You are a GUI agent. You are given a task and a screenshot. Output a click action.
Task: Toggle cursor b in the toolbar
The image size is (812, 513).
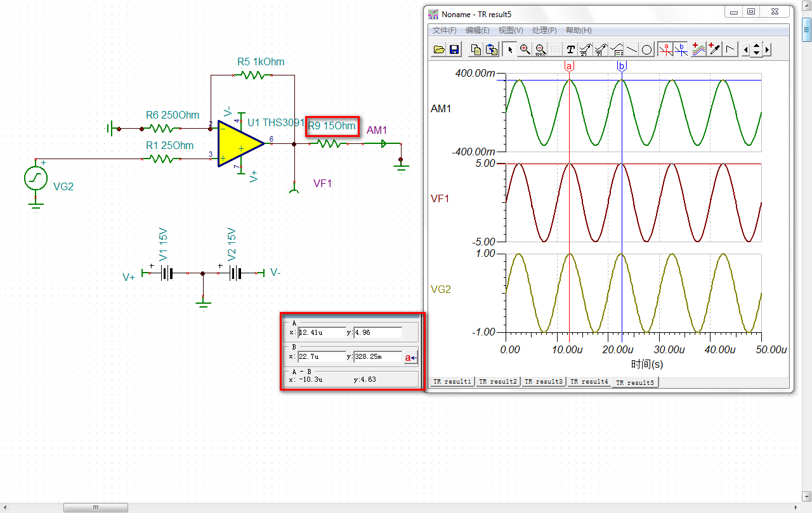[681, 49]
